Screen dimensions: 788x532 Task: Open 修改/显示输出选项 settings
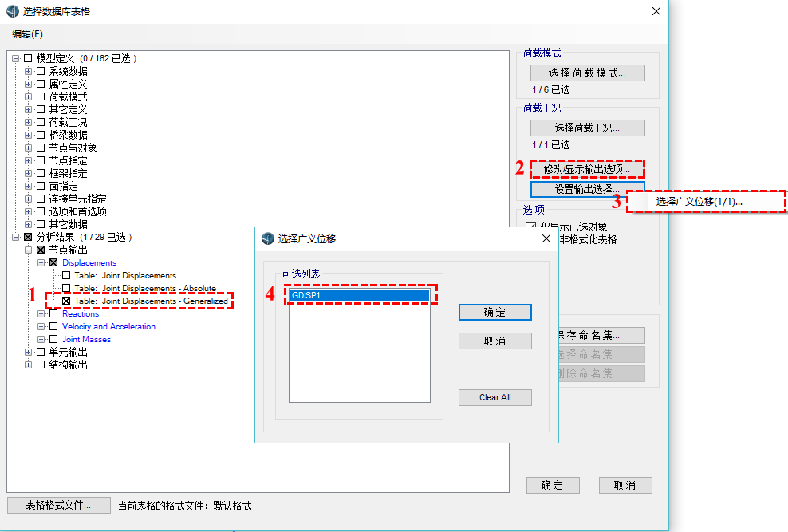pos(587,169)
